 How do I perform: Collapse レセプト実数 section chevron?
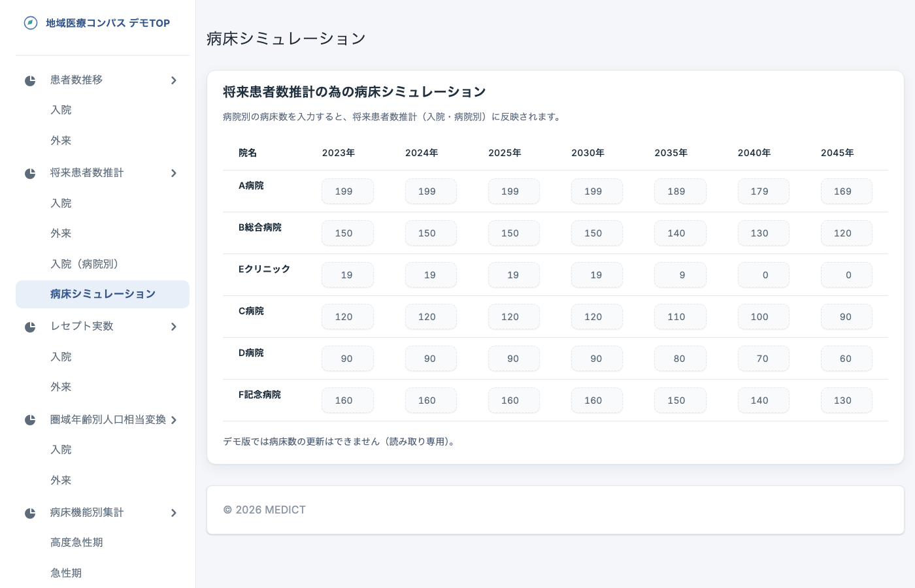coord(174,327)
